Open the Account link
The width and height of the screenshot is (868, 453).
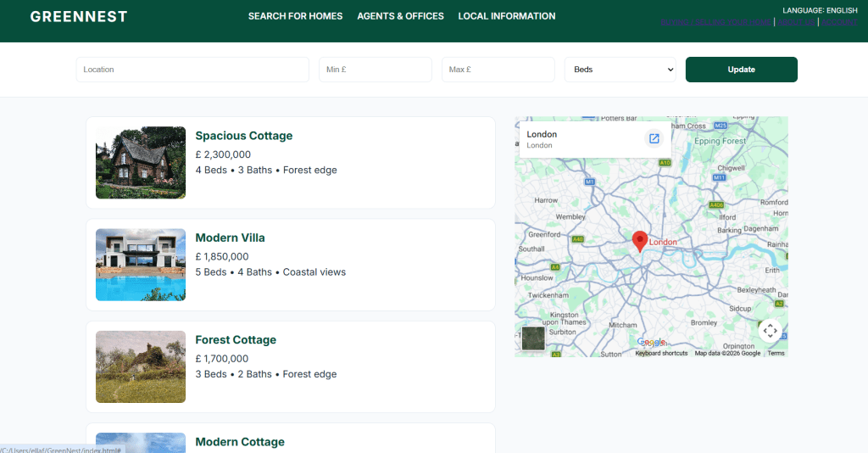(839, 22)
